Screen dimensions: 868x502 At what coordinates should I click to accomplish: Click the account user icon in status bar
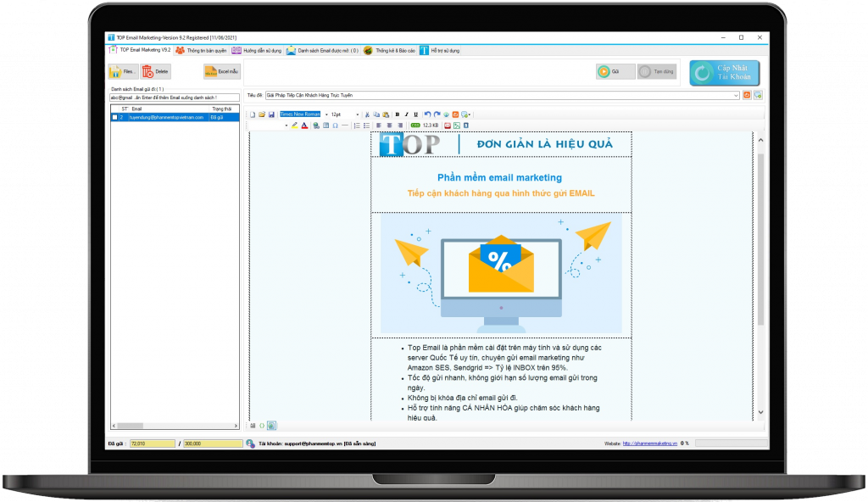(x=250, y=443)
